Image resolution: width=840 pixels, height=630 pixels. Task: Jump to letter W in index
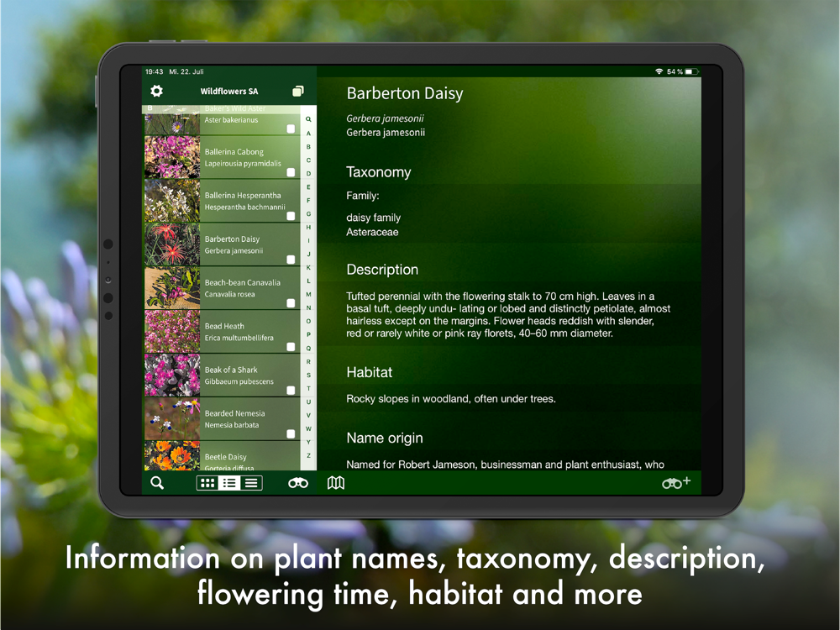(x=308, y=428)
